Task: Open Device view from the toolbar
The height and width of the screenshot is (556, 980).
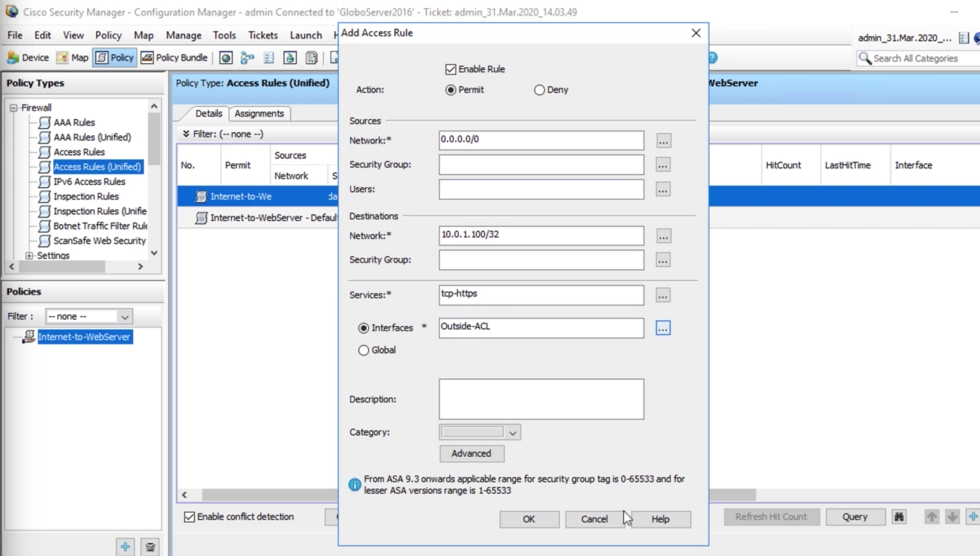Action: 28,58
